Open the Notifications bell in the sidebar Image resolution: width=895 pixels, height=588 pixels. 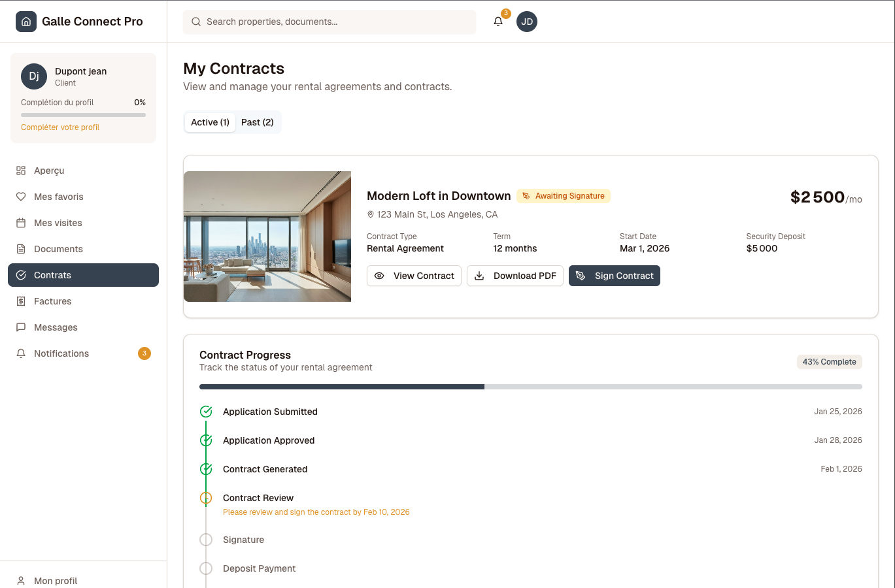pos(62,353)
